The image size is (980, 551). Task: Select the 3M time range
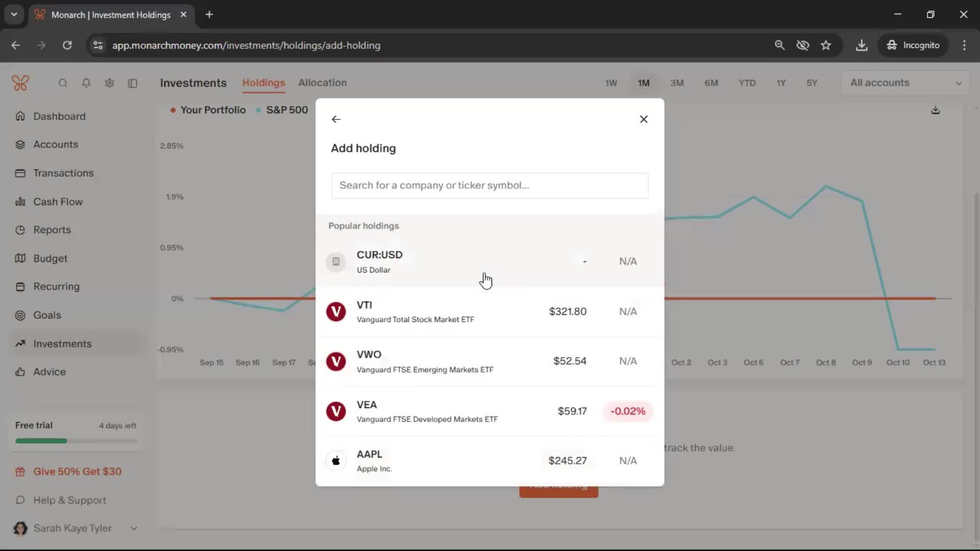pyautogui.click(x=677, y=83)
